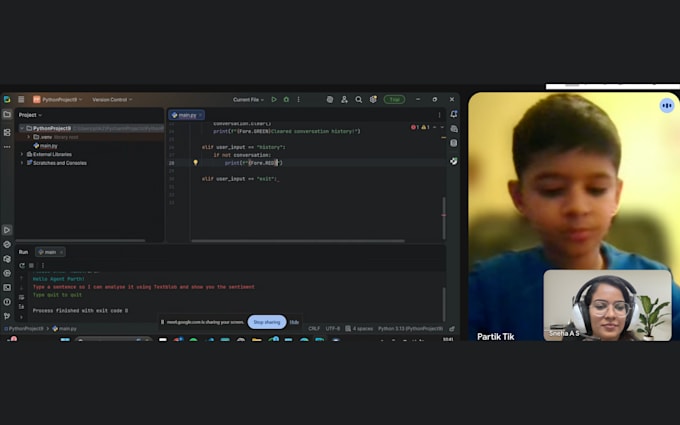Open the Current File run configuration dropdown
The width and height of the screenshot is (680, 425).
tap(248, 99)
